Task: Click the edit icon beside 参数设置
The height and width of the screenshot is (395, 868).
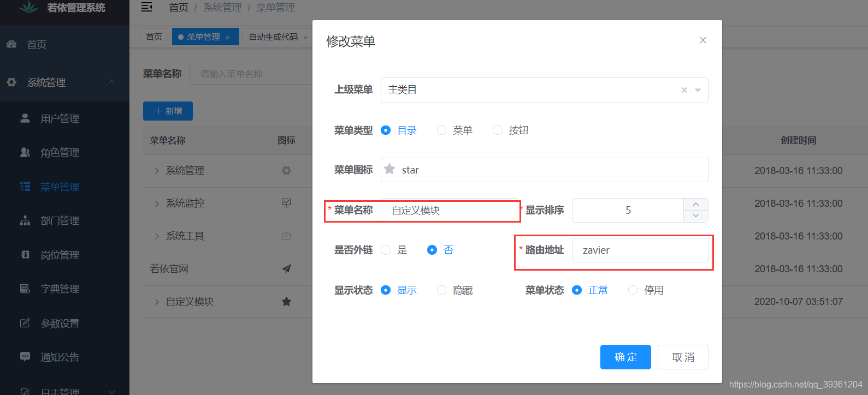Action: pyautogui.click(x=25, y=323)
